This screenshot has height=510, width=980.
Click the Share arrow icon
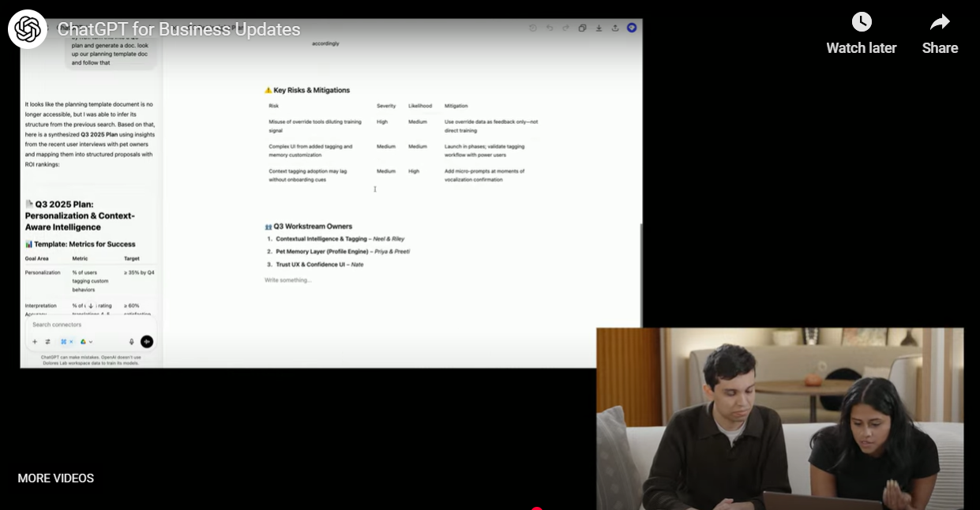tap(940, 22)
